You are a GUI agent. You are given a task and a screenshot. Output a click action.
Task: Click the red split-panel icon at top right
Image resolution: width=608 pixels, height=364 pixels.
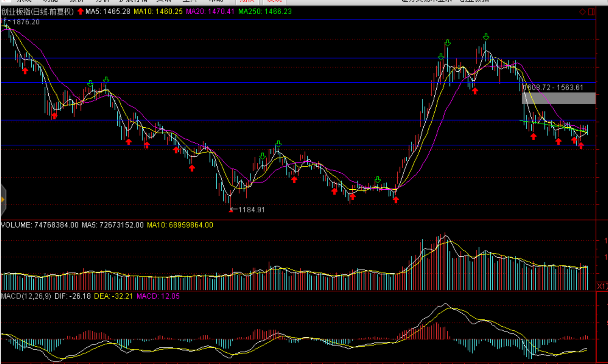pos(591,12)
